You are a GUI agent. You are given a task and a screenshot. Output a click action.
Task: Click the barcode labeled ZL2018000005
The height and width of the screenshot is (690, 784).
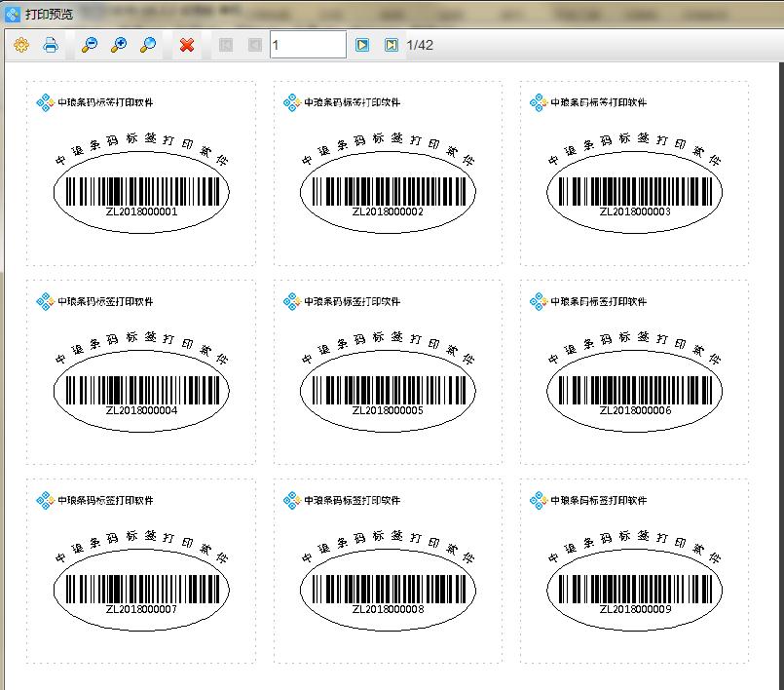[x=388, y=390]
